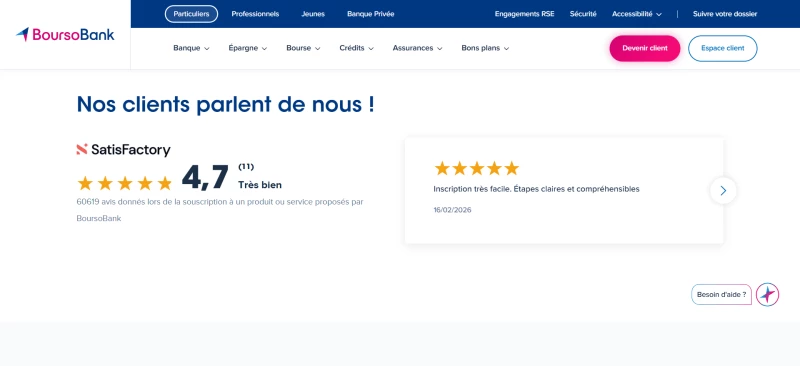Expand the Banque menu
Screen dimensions: 800x366
pyautogui.click(x=191, y=48)
